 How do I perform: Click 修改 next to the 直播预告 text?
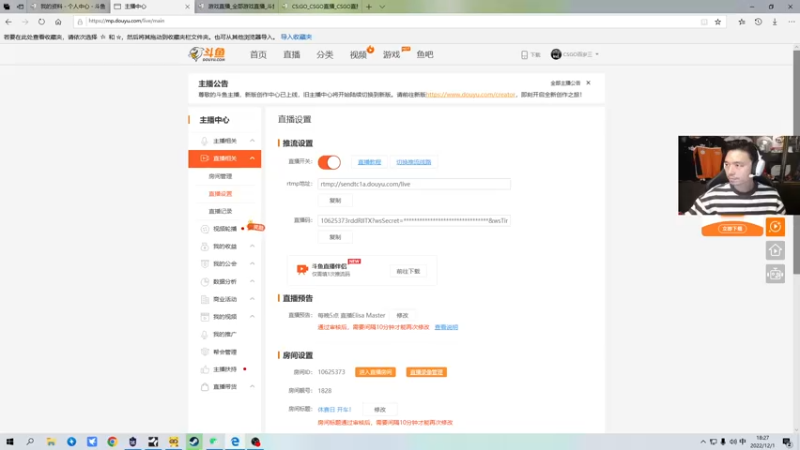pyautogui.click(x=403, y=315)
